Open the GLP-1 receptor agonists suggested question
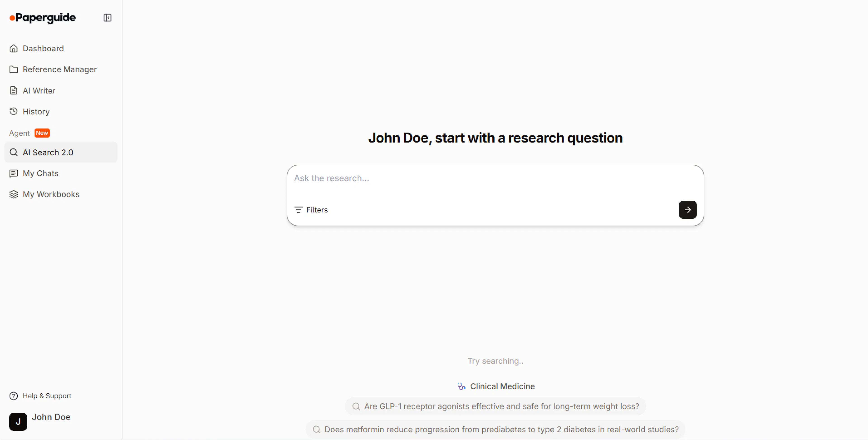 pos(495,406)
